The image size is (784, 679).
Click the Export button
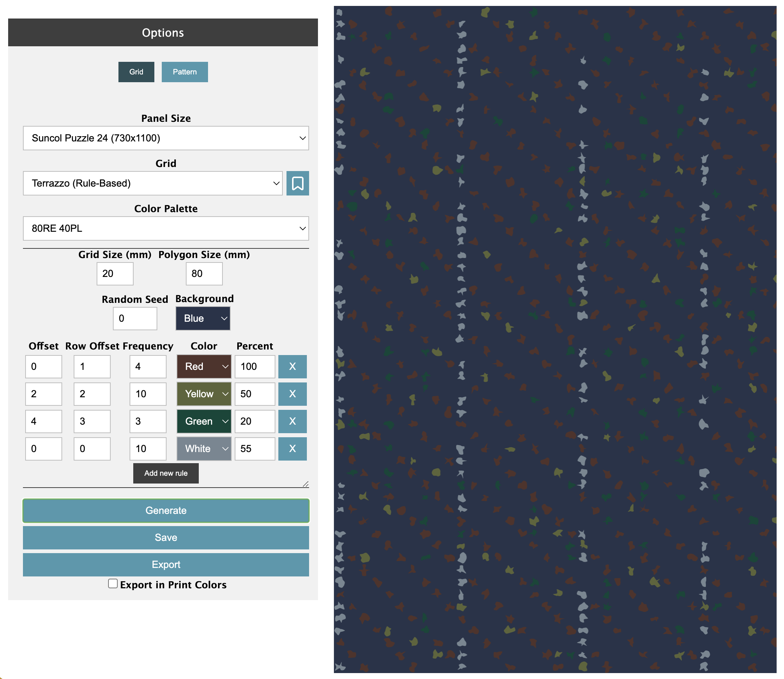[166, 565]
